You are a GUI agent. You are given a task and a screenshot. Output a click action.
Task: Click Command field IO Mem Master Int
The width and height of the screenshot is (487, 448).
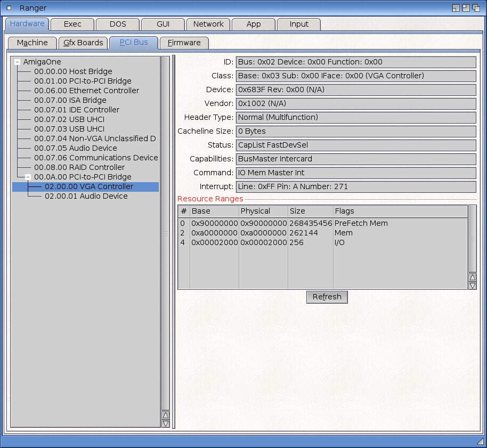tap(356, 173)
